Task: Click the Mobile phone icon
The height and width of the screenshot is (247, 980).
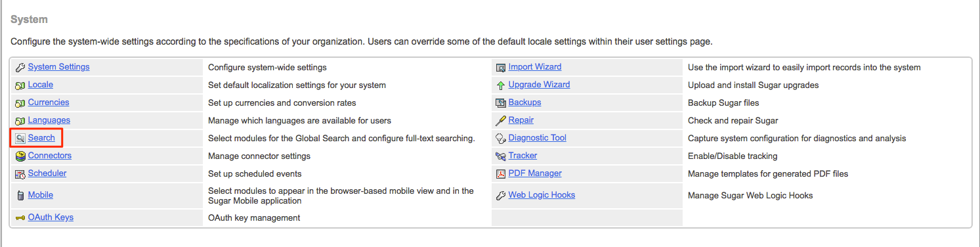Action: 20,195
